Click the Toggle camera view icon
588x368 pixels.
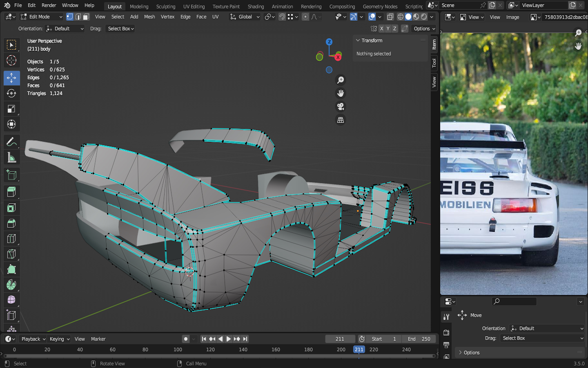[x=340, y=107]
